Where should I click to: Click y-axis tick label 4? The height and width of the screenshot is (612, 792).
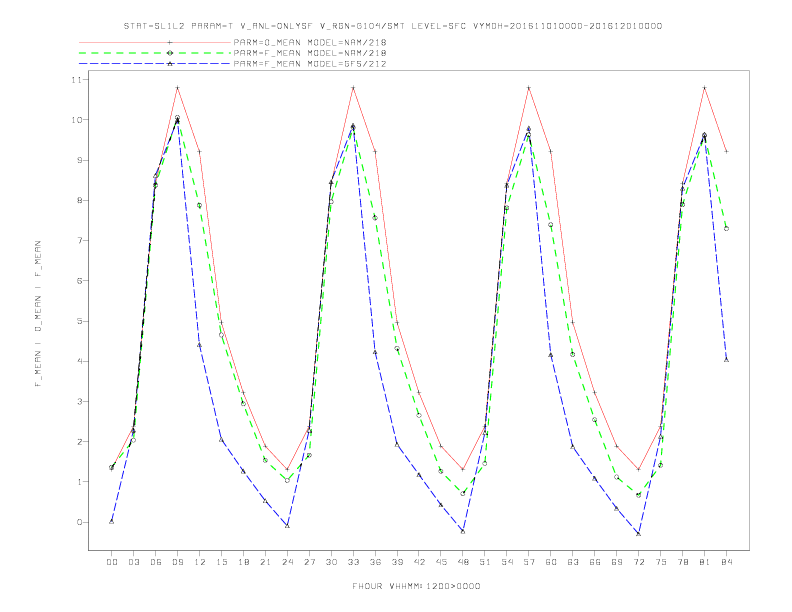79,361
